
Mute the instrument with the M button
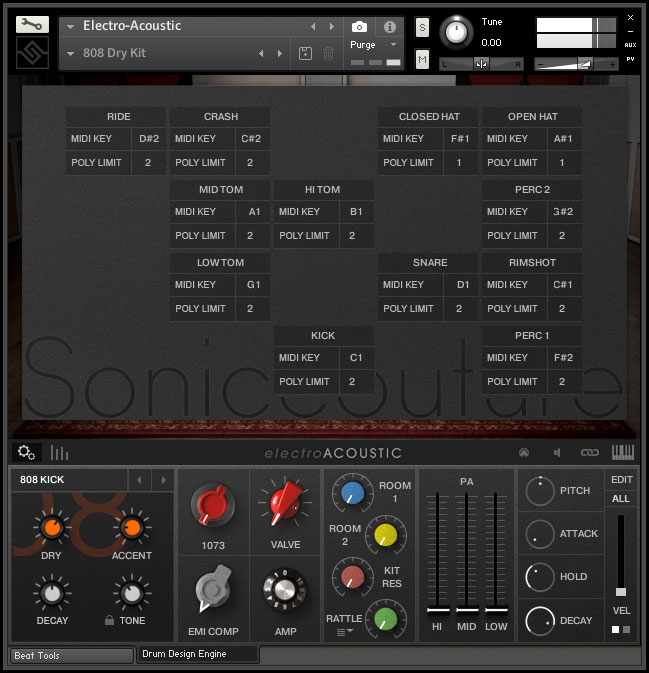pos(422,59)
